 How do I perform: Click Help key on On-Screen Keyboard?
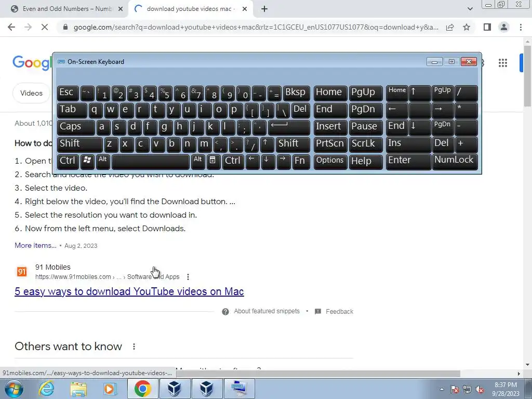click(x=366, y=161)
